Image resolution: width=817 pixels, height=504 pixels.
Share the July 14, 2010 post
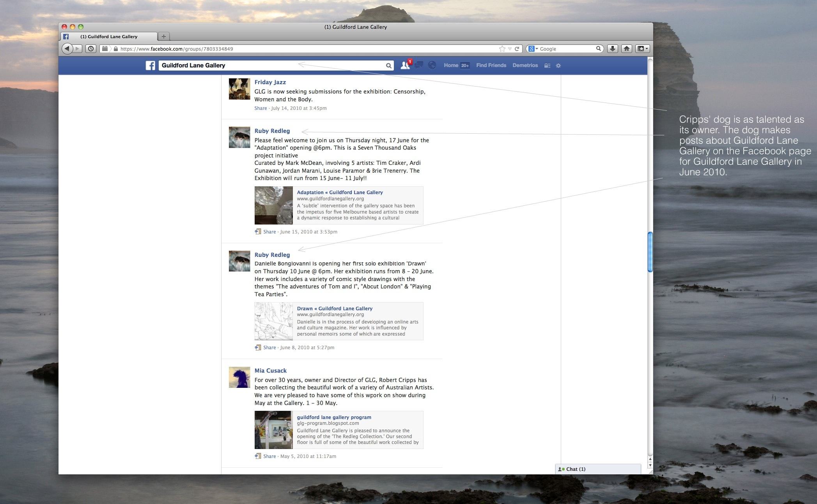pyautogui.click(x=261, y=108)
